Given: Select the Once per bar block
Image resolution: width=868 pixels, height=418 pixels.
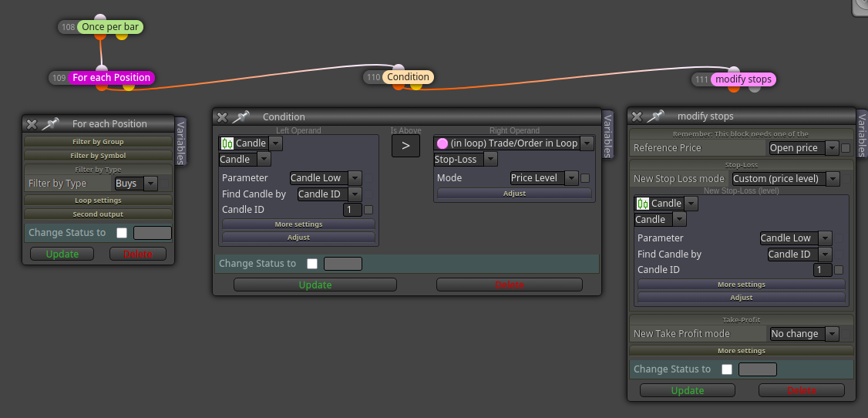Looking at the screenshot, I should point(110,26).
